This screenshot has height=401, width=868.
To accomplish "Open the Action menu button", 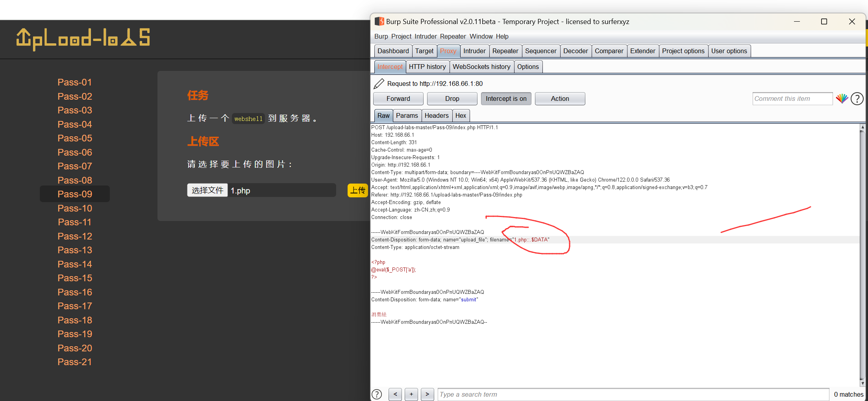I will pyautogui.click(x=560, y=98).
